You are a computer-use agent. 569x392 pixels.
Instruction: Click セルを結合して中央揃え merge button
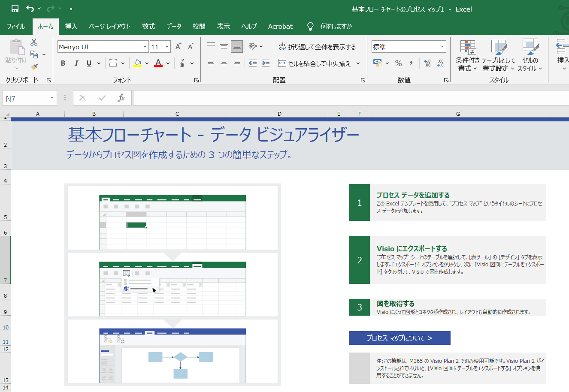click(x=315, y=63)
